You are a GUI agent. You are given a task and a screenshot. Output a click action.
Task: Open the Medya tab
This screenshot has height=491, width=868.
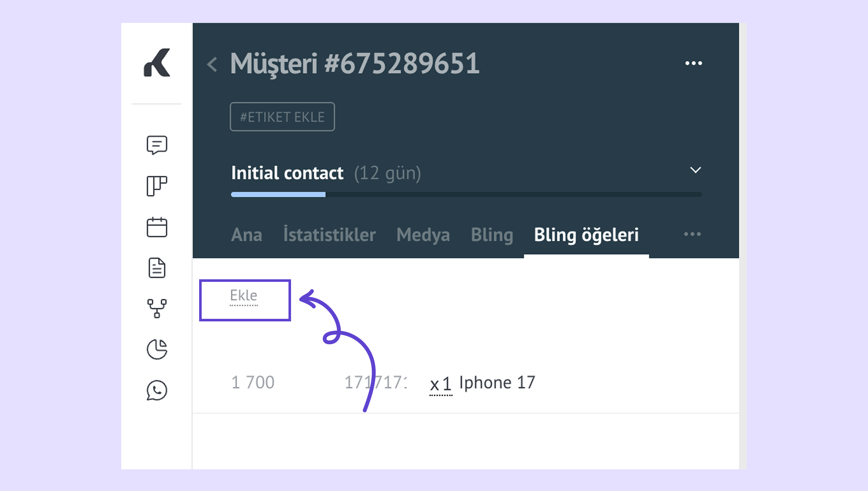click(x=423, y=235)
